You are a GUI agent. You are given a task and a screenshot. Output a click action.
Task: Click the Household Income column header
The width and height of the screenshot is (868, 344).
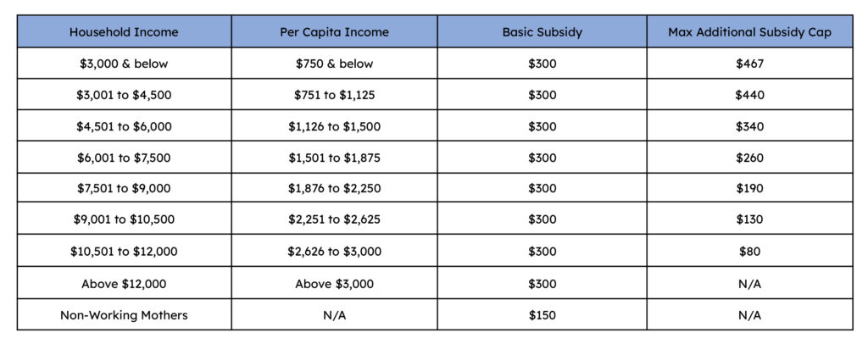tap(124, 32)
